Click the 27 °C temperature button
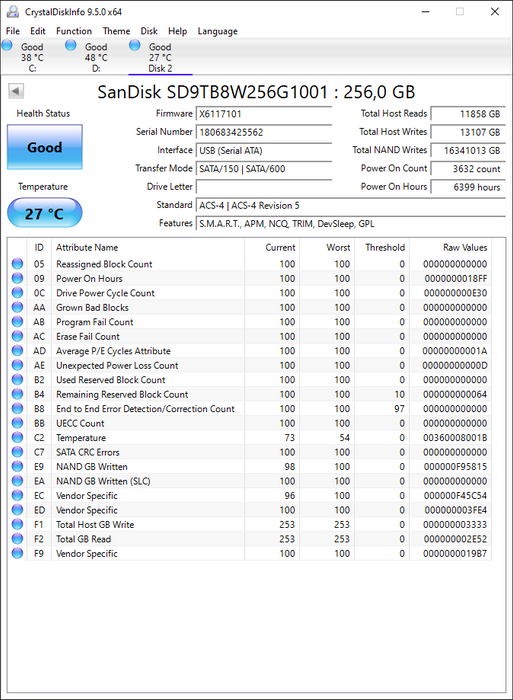 click(45, 213)
